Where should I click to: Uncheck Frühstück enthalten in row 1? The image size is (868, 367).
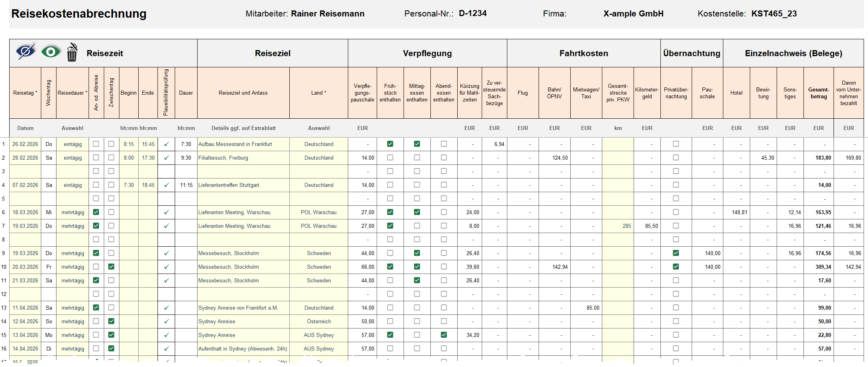tap(390, 144)
